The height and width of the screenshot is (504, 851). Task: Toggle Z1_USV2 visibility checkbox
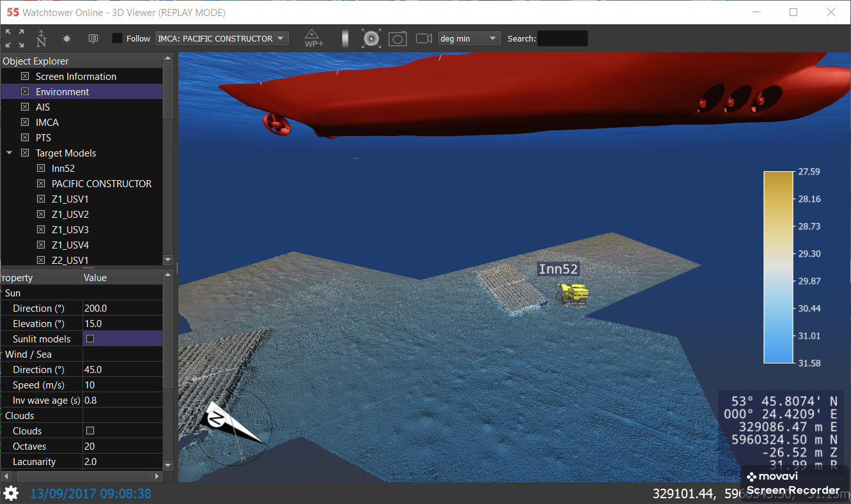pos(41,214)
